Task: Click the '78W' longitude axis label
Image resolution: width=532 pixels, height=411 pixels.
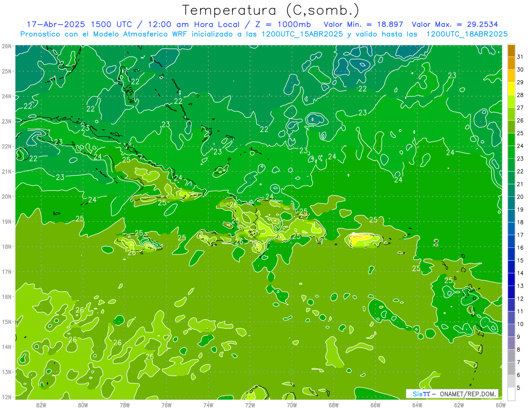Action: pyautogui.click(x=125, y=405)
